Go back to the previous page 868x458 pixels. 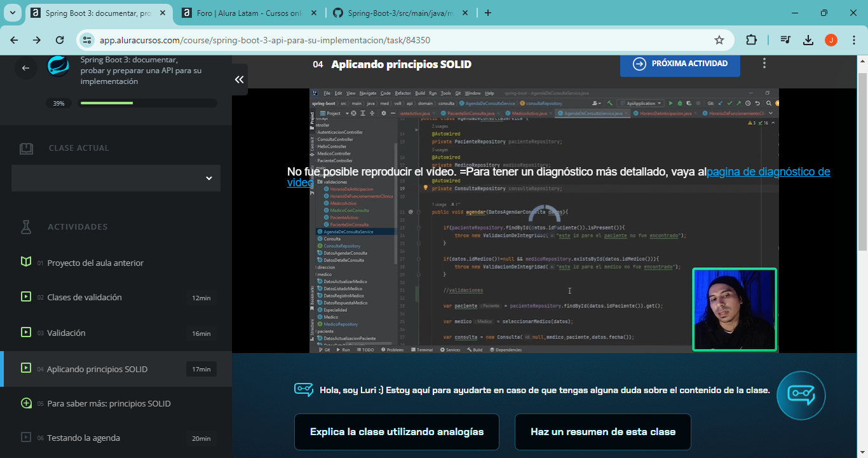click(x=14, y=40)
